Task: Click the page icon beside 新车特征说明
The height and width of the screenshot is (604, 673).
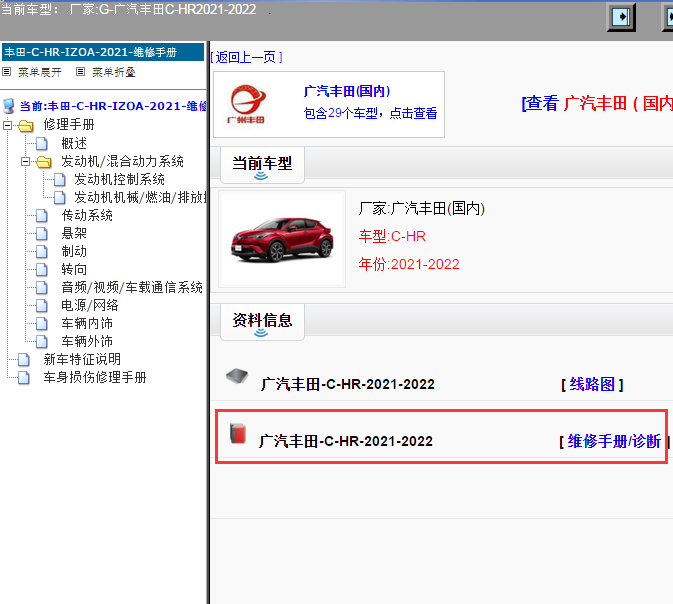Action: click(24, 360)
